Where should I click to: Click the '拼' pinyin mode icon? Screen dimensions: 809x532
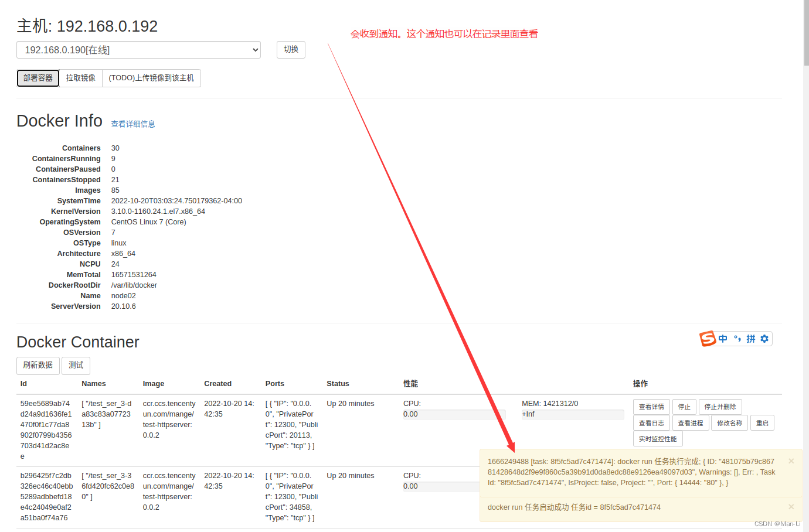coord(751,339)
